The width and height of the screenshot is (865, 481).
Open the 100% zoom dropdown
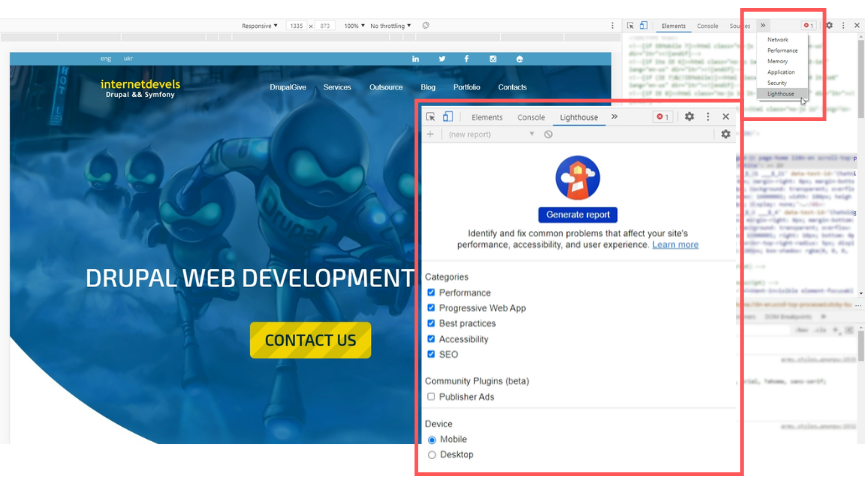coord(354,26)
